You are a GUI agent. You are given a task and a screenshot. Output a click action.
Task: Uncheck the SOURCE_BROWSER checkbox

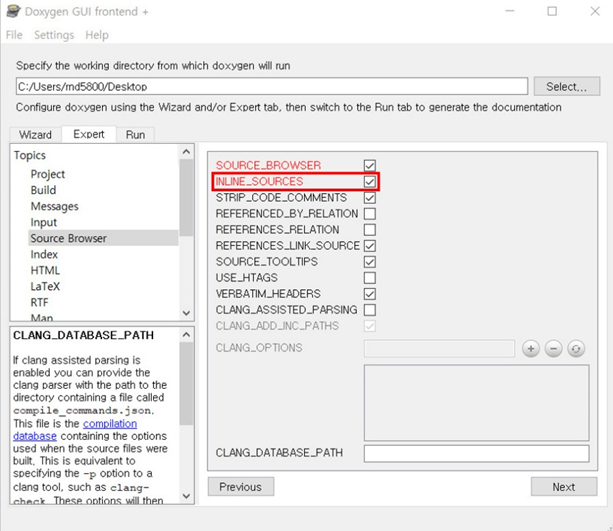[x=369, y=165]
